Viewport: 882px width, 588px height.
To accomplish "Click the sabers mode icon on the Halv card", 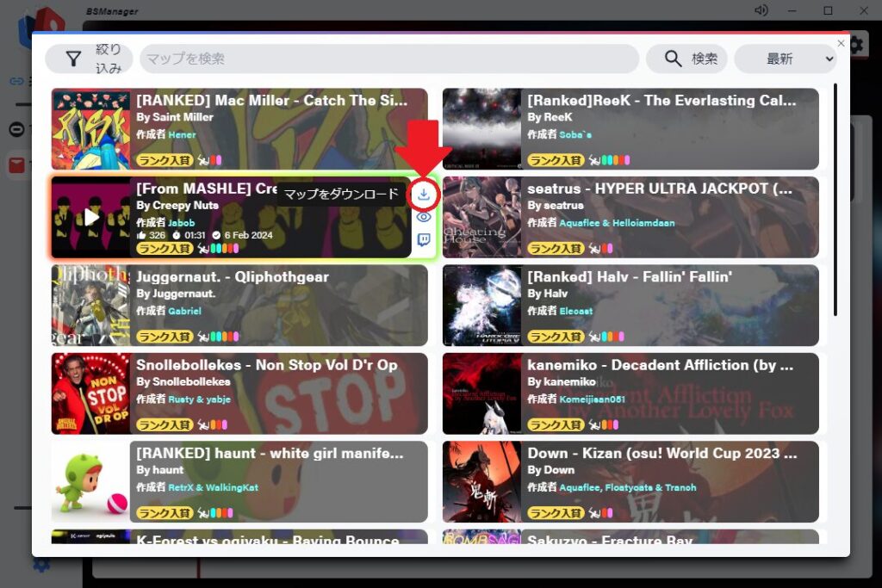I will point(594,337).
